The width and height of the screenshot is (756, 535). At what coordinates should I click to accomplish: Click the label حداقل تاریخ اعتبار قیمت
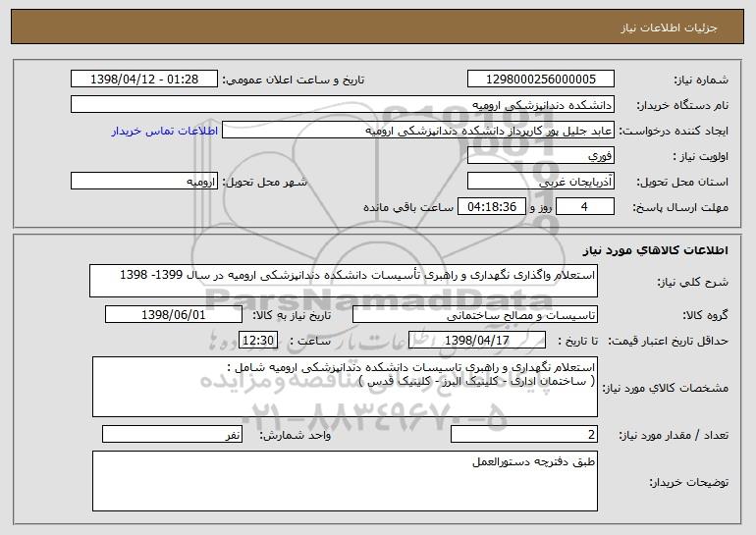668,341
